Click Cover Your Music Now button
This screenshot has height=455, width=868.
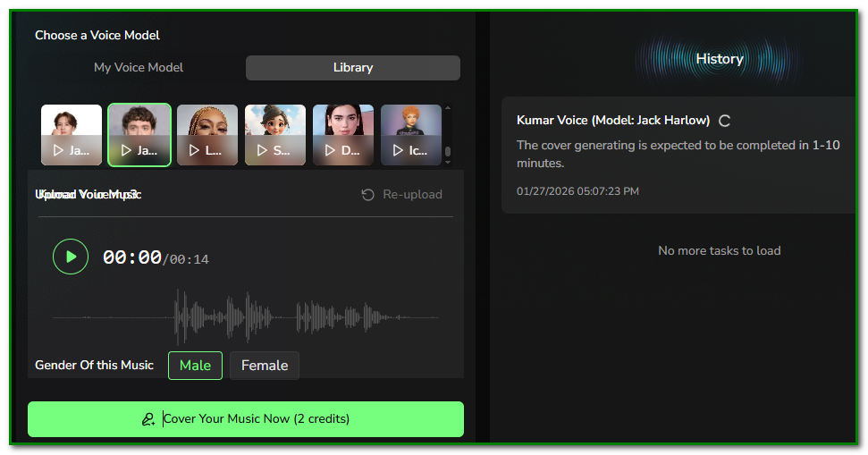[246, 419]
